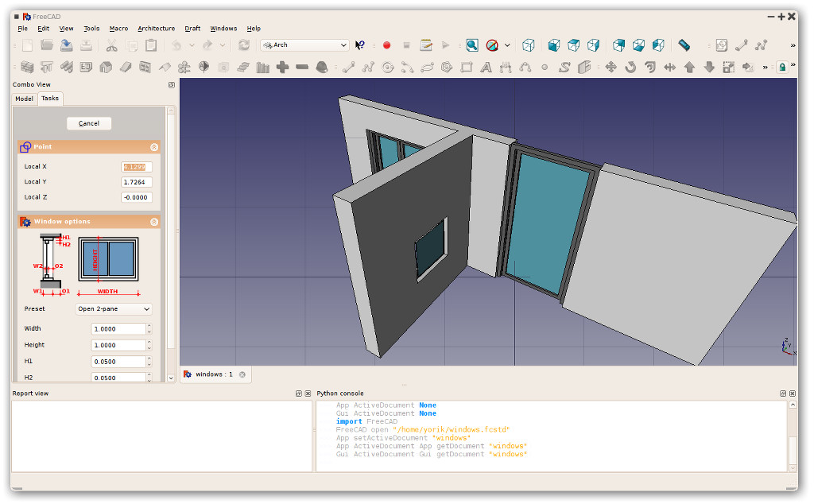
Task: Start macro recording with red dot
Action: tap(387, 45)
